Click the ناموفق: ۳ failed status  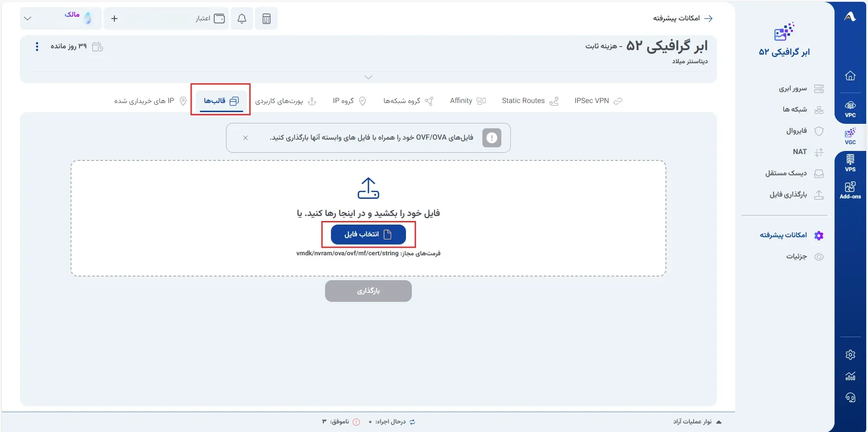(x=341, y=422)
